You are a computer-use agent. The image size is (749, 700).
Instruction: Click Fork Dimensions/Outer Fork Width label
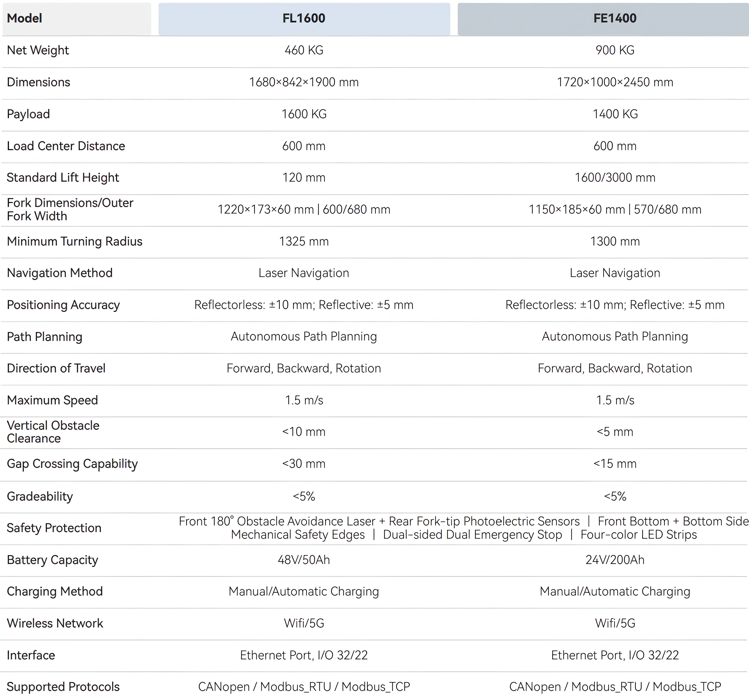click(70, 210)
